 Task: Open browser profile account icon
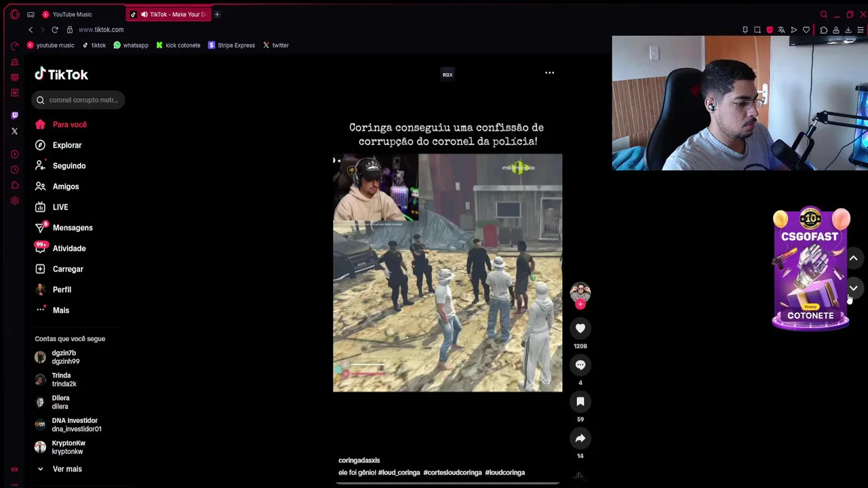(836, 30)
